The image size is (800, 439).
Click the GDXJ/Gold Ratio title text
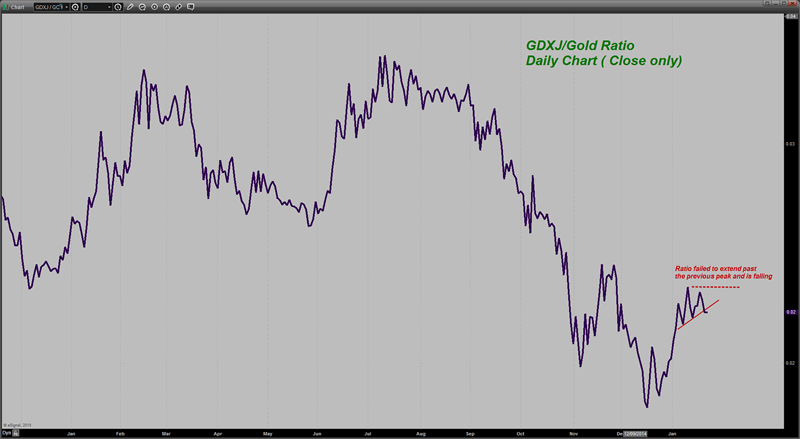(x=580, y=45)
